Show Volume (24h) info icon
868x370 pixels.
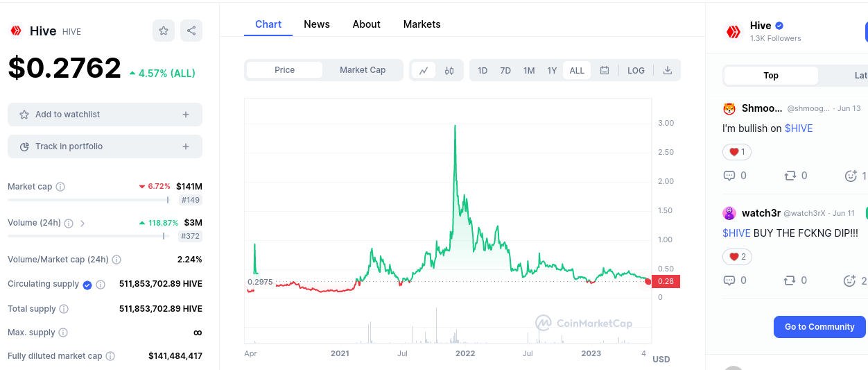[x=69, y=224]
